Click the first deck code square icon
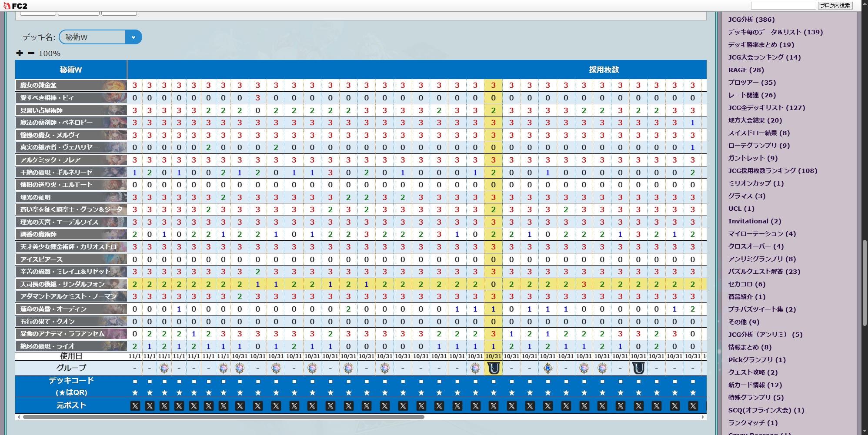This screenshot has height=435, width=868. tap(135, 382)
